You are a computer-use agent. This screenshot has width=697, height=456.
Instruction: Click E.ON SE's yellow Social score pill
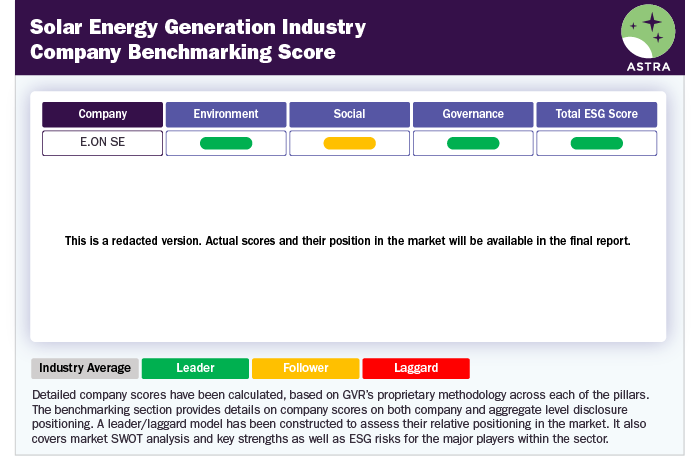tap(349, 143)
